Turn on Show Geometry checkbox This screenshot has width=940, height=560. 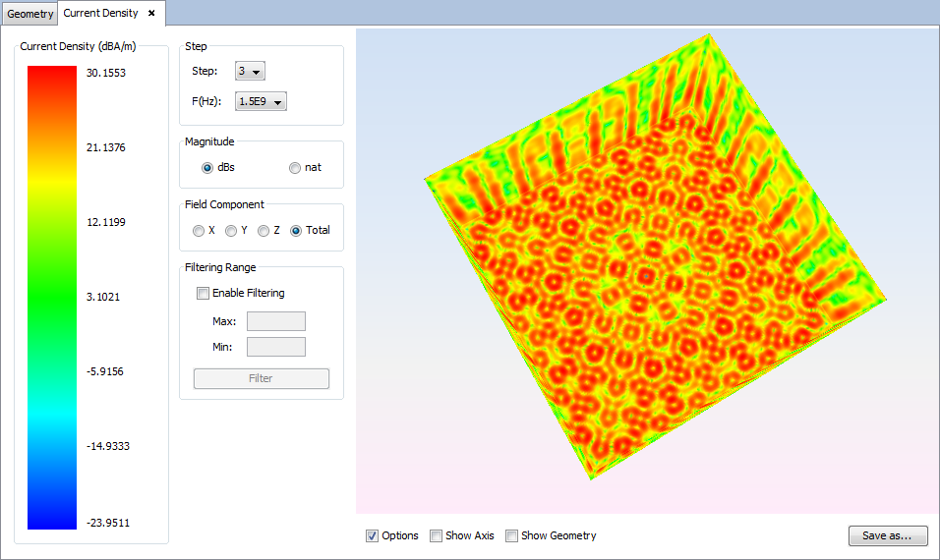[x=511, y=536]
